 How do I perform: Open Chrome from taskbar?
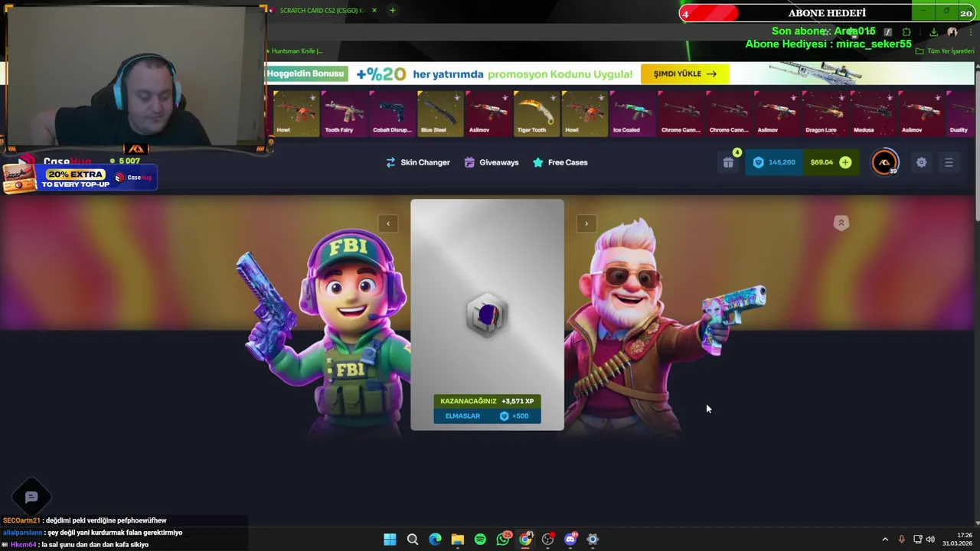(525, 540)
